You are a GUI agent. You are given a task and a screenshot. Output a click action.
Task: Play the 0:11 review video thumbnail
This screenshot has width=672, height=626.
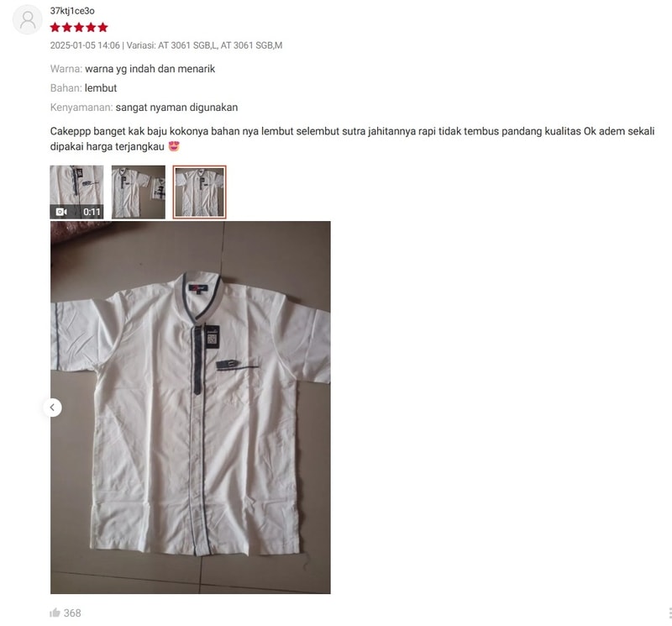76,192
